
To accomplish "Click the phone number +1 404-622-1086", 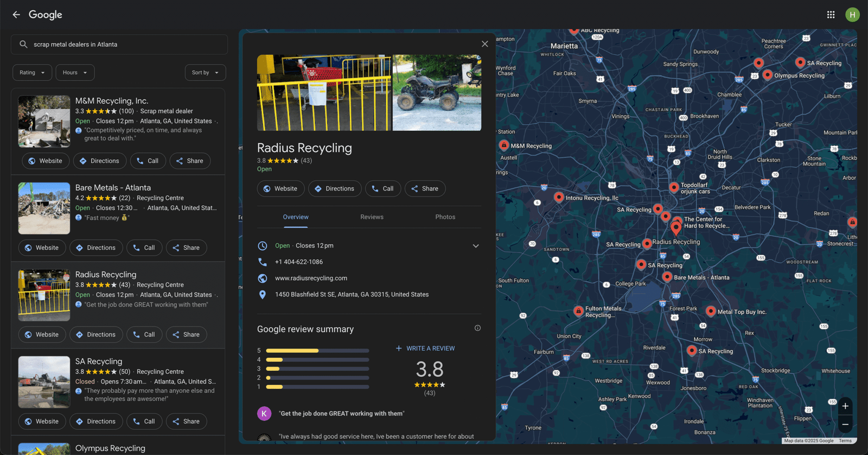I will click(299, 262).
